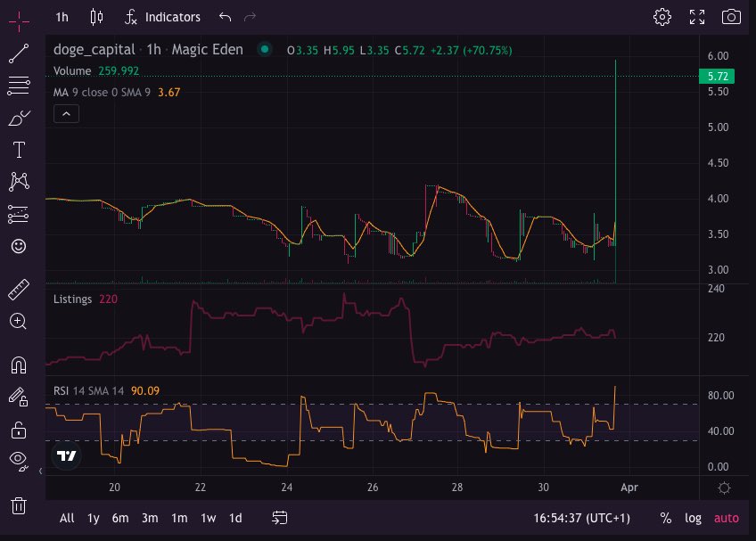756x541 pixels.
Task: Switch chart to fullscreen mode
Action: tap(696, 17)
